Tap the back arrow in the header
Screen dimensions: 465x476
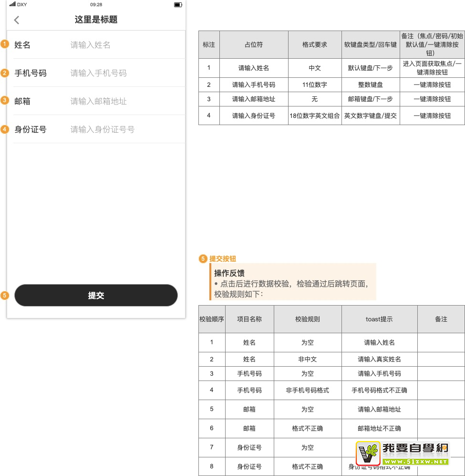[17, 20]
